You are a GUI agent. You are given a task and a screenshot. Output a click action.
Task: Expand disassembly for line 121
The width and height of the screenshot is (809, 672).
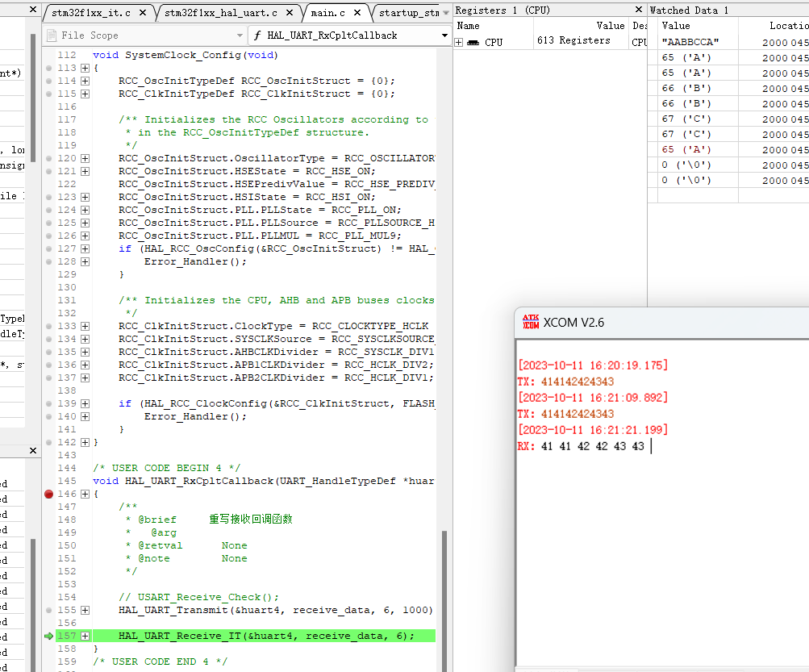[x=85, y=171]
